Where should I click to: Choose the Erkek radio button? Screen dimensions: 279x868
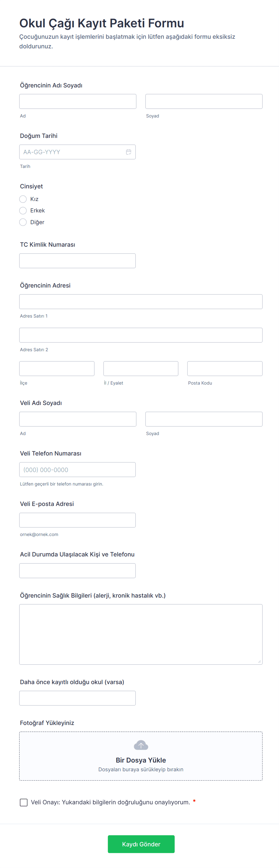tap(23, 211)
